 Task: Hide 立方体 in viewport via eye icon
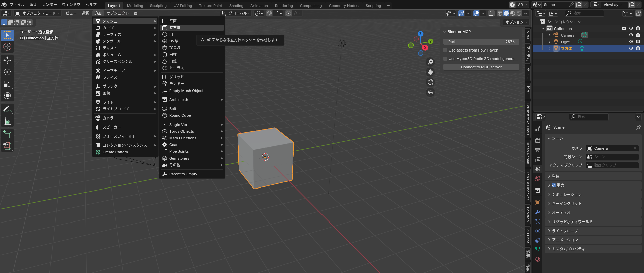(631, 48)
